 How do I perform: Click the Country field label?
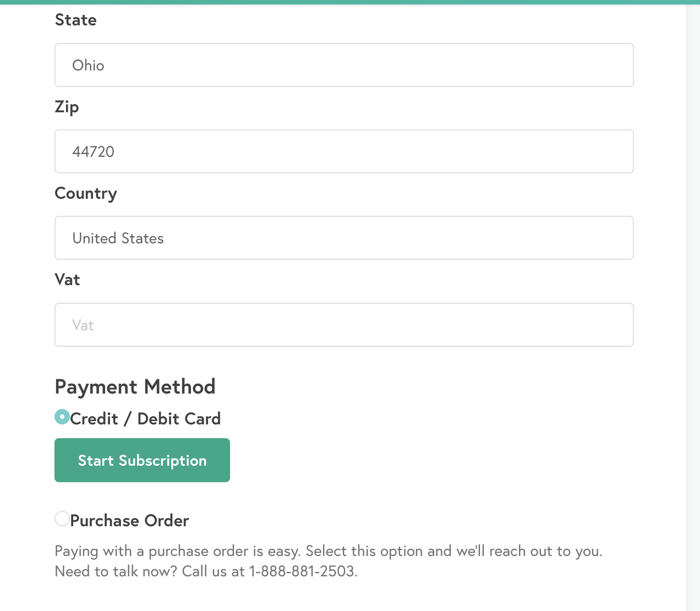click(86, 193)
